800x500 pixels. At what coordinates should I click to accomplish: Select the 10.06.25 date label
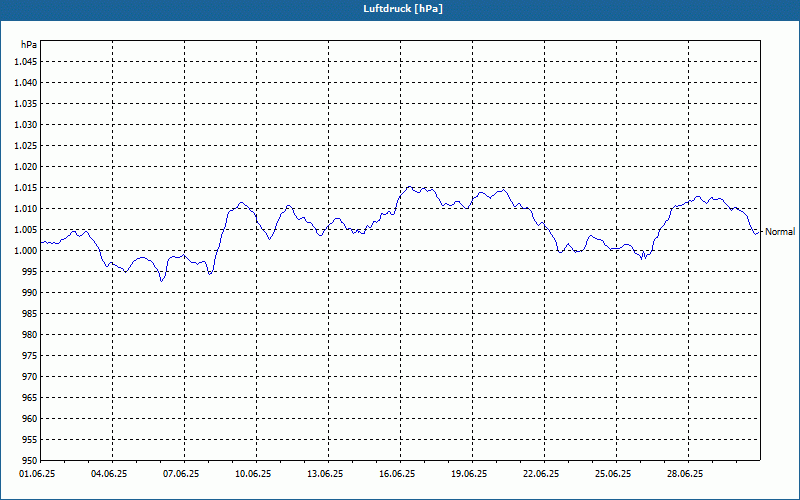click(x=253, y=474)
